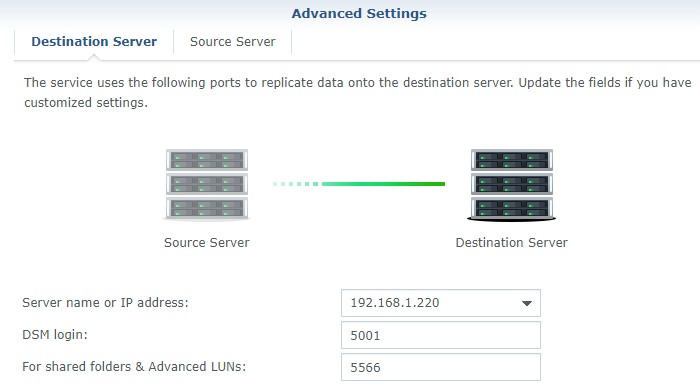Viewport: 700px width, 388px height.
Task: Click the 'Destination Server' caption under the diagram
Action: (x=512, y=242)
